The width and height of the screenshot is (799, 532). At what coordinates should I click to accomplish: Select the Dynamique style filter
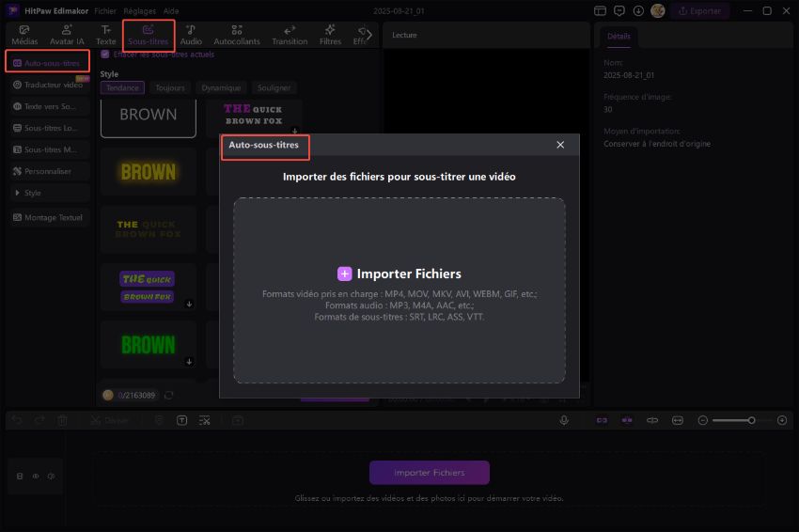click(221, 87)
